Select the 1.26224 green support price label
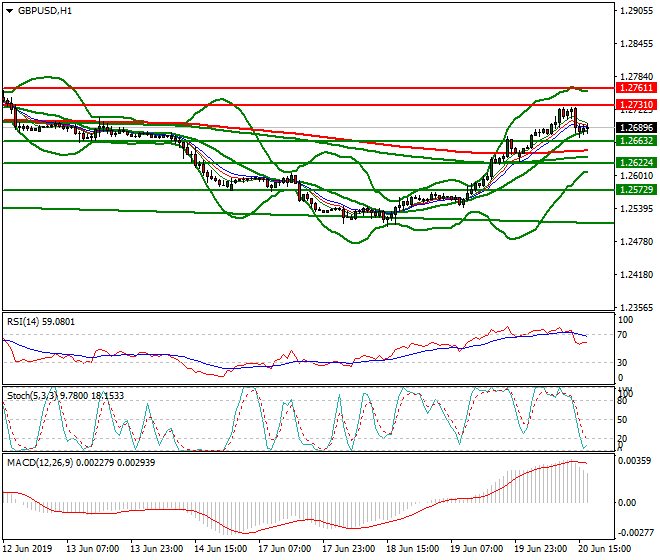660x560 pixels. (x=636, y=163)
